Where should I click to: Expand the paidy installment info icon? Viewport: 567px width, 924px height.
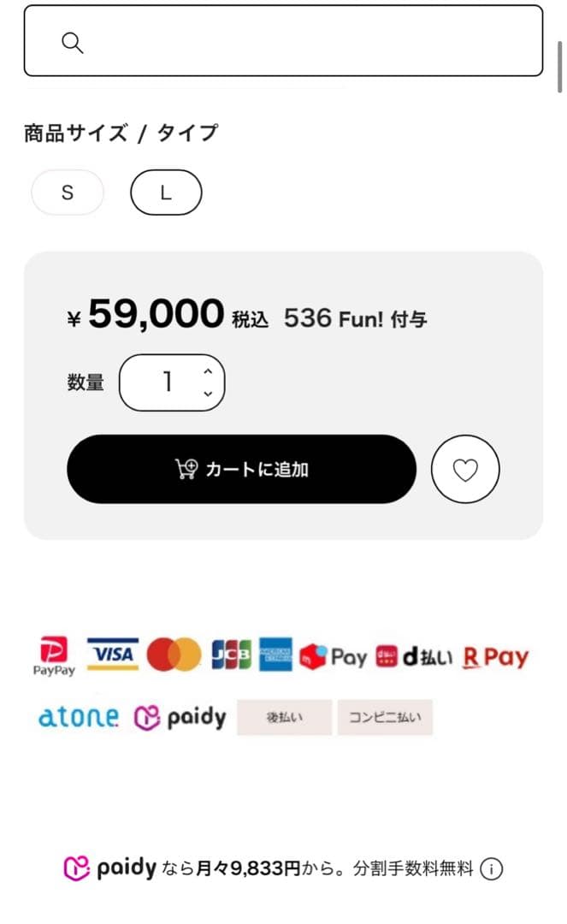(x=491, y=868)
